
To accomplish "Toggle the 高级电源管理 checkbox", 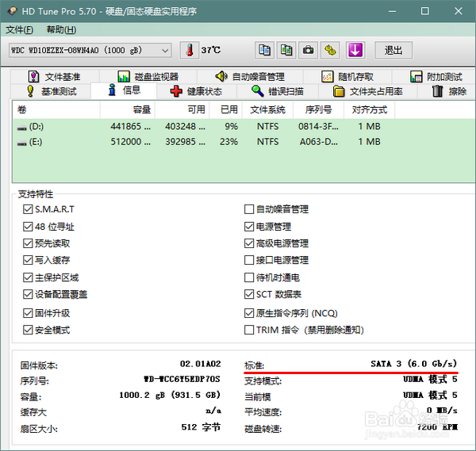I will tap(249, 243).
